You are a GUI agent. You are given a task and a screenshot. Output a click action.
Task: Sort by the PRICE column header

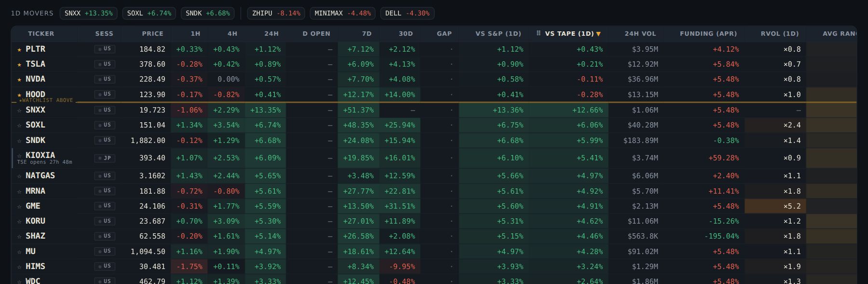pyautogui.click(x=153, y=34)
